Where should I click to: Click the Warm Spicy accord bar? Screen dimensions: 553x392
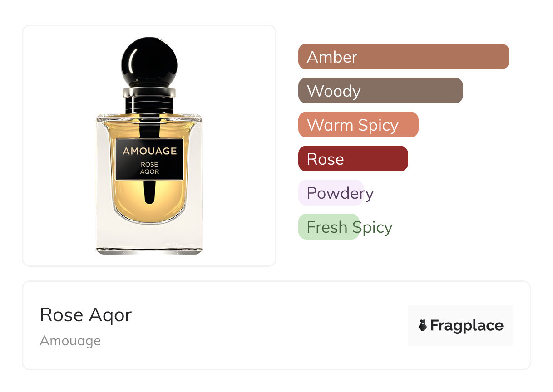[358, 125]
